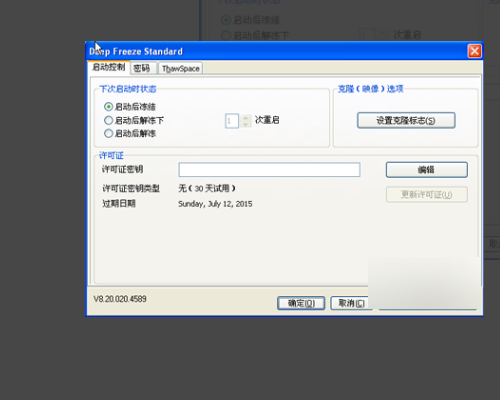This screenshot has width=500, height=400.
Task: Click the 编辑 button for license key
Action: pyautogui.click(x=427, y=170)
